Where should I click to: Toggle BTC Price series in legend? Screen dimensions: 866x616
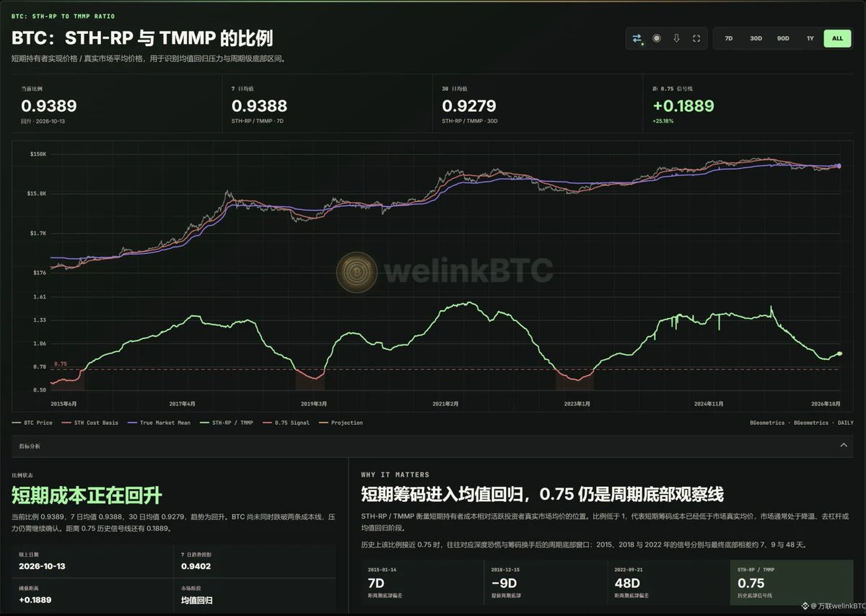coord(32,423)
